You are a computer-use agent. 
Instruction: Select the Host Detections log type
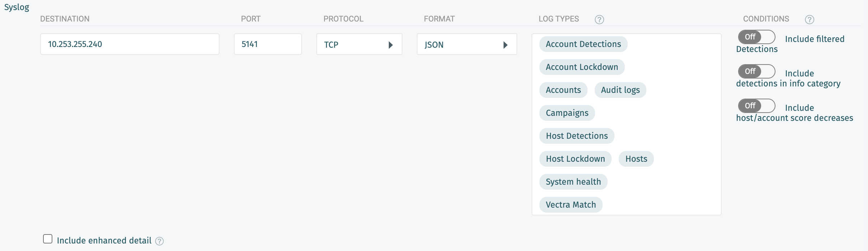point(576,136)
